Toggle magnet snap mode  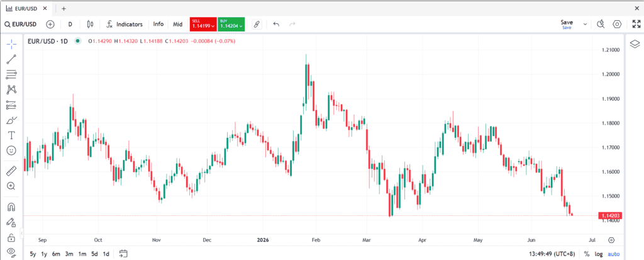tap(11, 207)
